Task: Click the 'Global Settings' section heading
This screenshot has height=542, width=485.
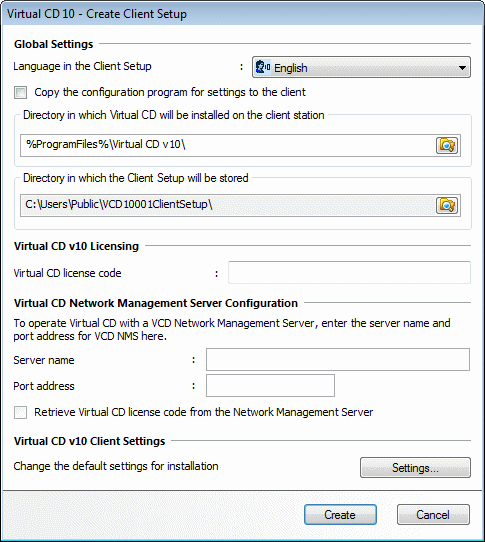Action: click(54, 44)
